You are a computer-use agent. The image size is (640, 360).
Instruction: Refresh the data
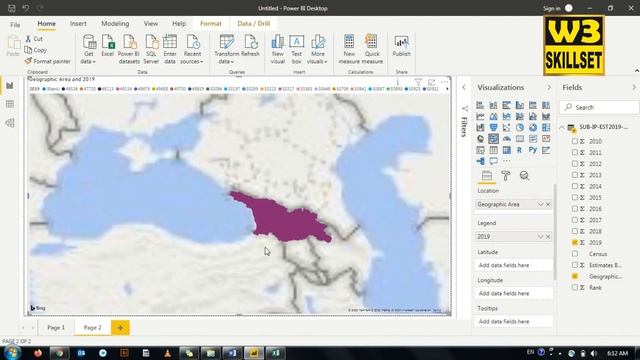250,42
